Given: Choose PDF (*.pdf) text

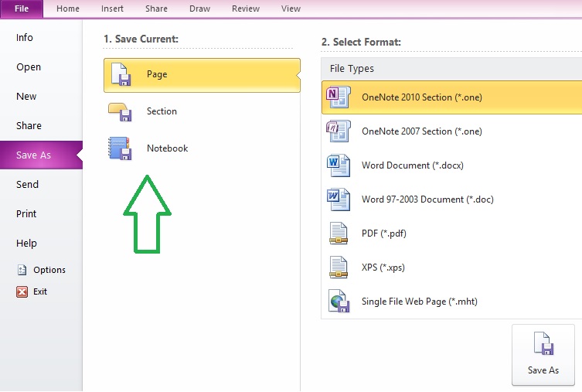Looking at the screenshot, I should click(x=384, y=233).
